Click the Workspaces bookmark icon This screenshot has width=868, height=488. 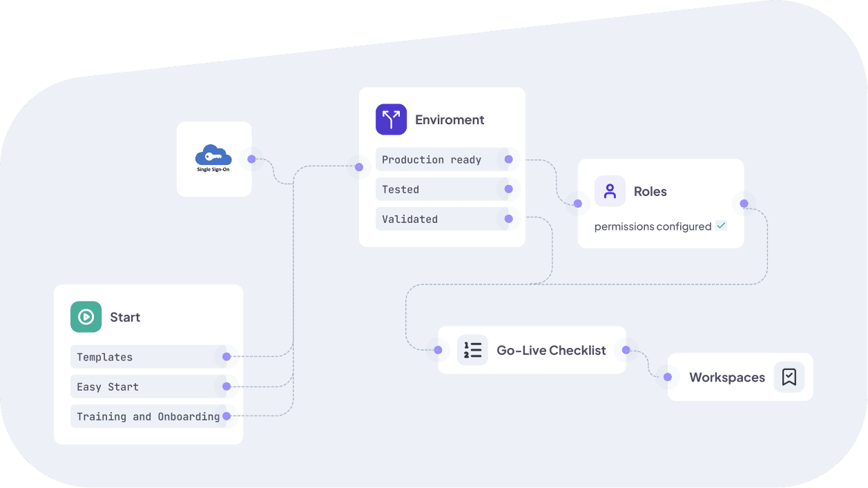pos(789,377)
